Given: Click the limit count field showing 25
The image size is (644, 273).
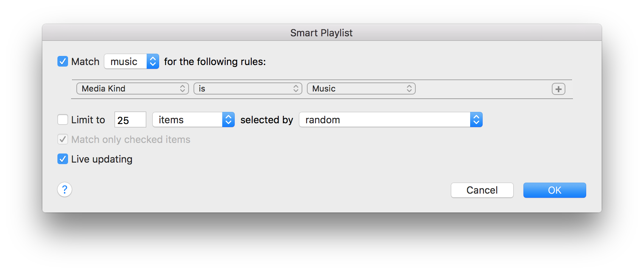Looking at the screenshot, I should click(x=130, y=120).
